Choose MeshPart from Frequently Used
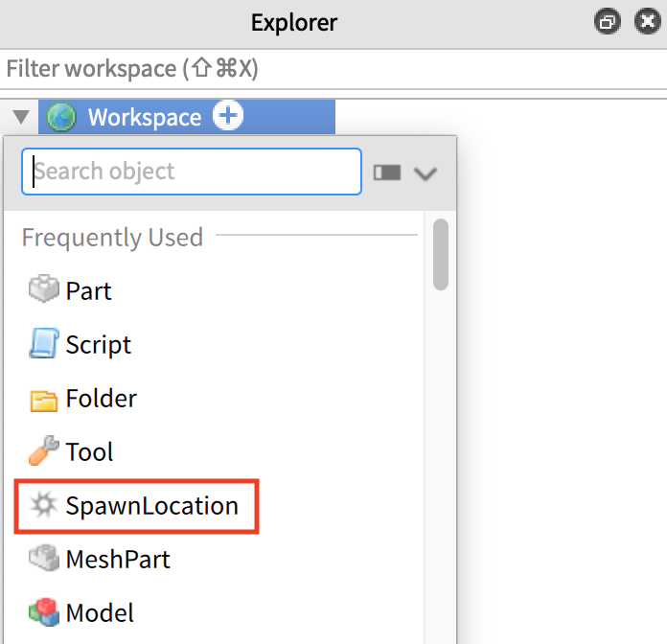The height and width of the screenshot is (644, 667). (118, 559)
